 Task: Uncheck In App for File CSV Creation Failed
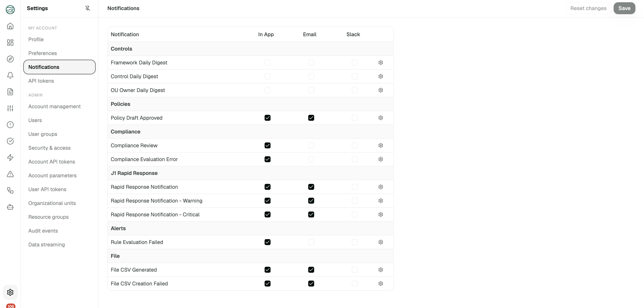tap(268, 284)
